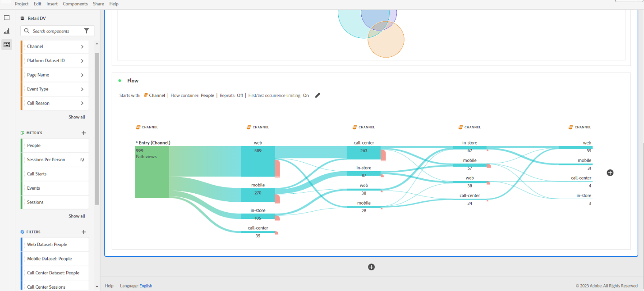Click the call-center flow node showing 263
This screenshot has width=644, height=291.
pos(363,153)
